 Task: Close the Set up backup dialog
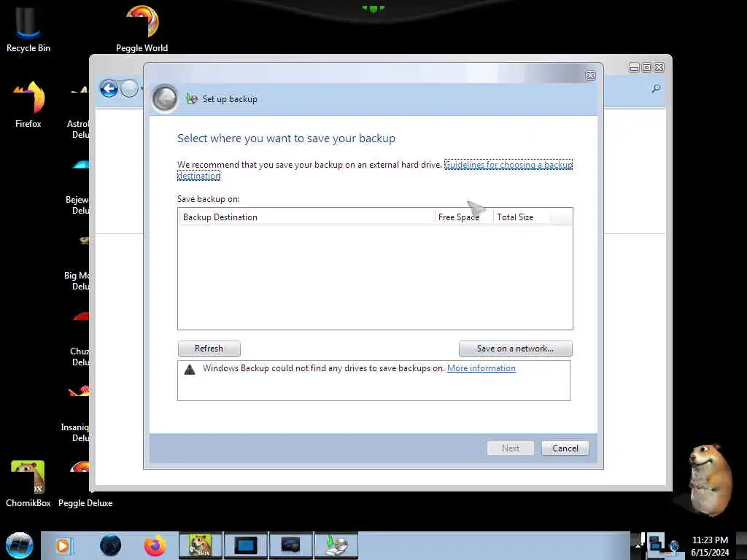click(590, 75)
